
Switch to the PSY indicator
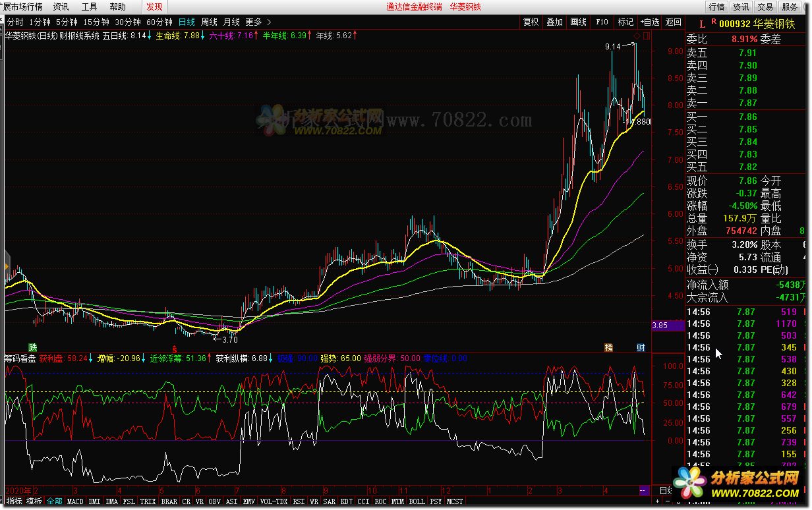pyautogui.click(x=436, y=501)
